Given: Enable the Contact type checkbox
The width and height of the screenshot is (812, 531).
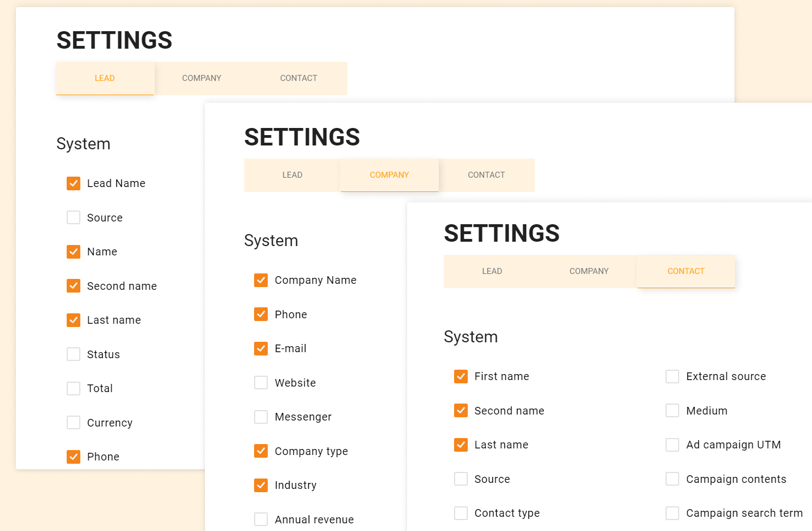Looking at the screenshot, I should (461, 513).
